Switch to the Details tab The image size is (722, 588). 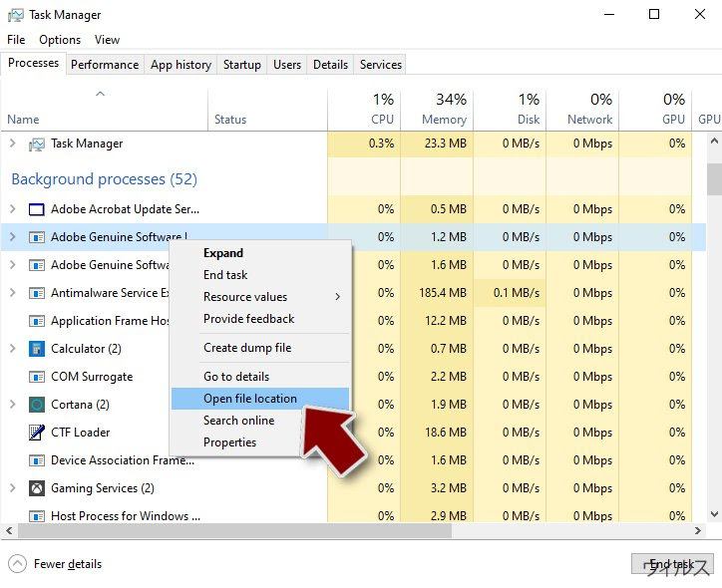click(330, 65)
